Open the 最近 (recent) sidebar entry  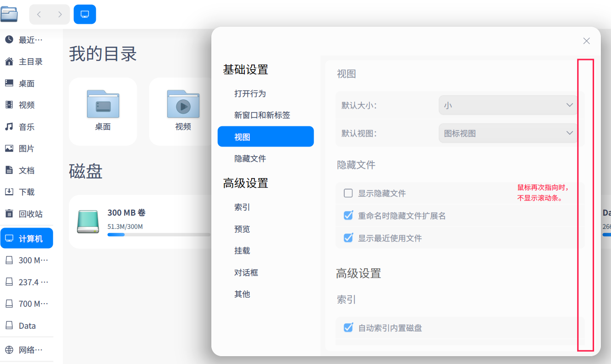pos(27,40)
